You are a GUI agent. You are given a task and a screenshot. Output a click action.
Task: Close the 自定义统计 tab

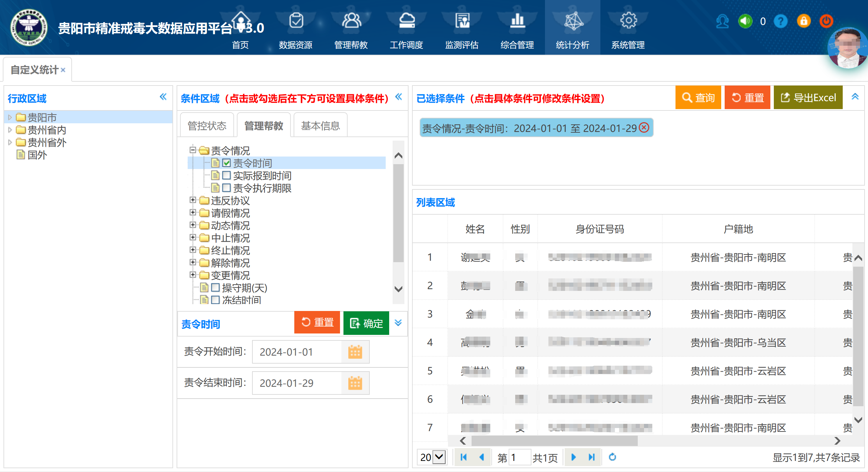click(x=63, y=70)
